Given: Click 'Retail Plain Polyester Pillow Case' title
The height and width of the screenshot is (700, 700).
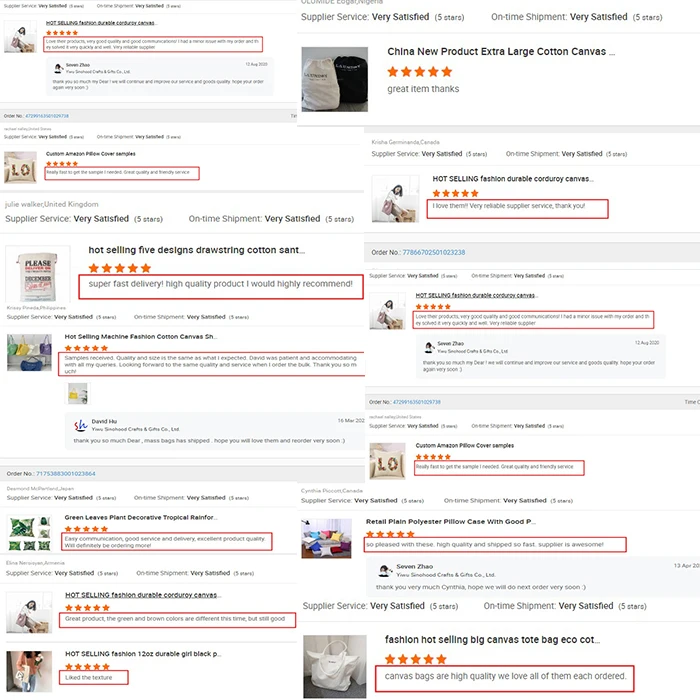Looking at the screenshot, I should [x=450, y=521].
